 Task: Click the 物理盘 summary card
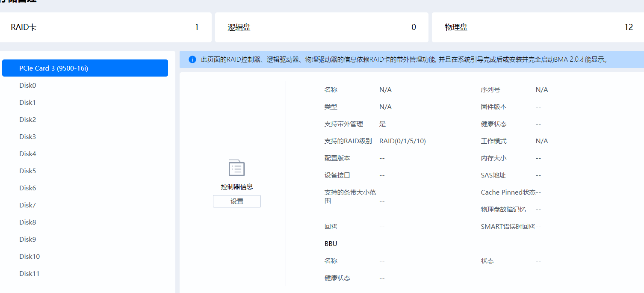[538, 27]
